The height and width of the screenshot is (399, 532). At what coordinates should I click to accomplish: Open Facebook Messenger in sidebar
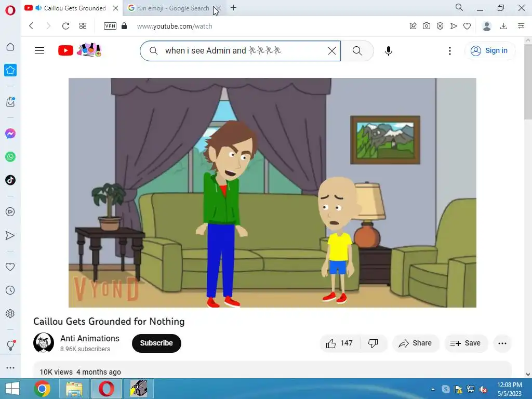point(10,134)
